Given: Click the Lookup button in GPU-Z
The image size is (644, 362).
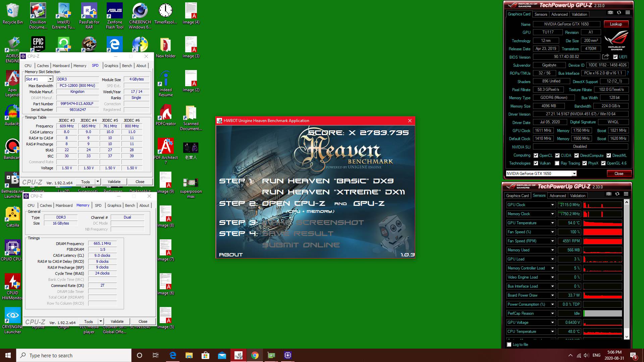Looking at the screenshot, I should (x=616, y=24).
